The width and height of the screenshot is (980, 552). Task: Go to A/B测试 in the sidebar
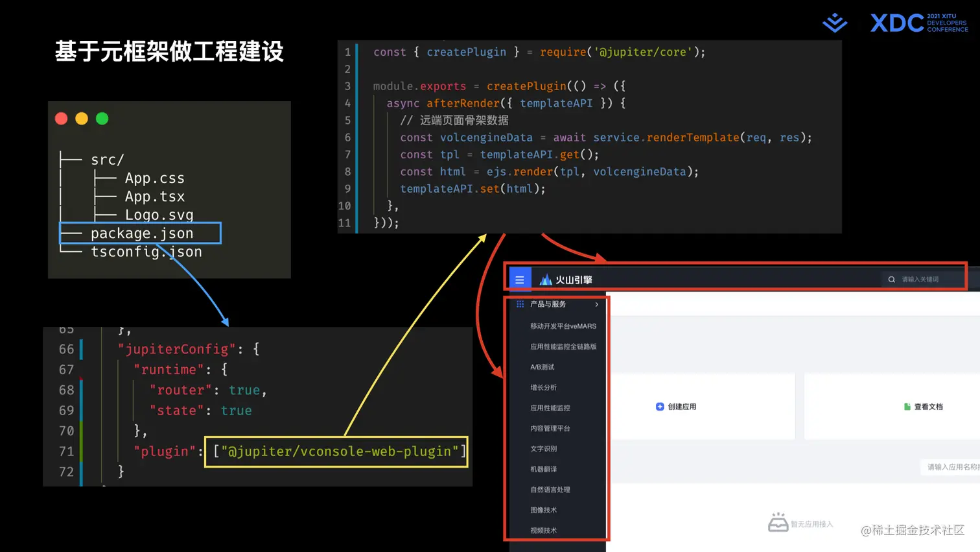click(x=542, y=367)
